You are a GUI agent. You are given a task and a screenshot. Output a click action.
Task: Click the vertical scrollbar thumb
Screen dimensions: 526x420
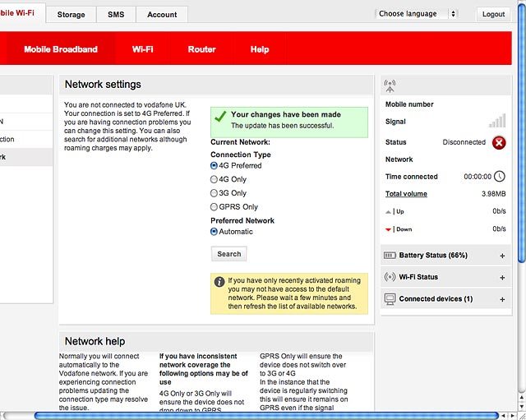point(522,133)
